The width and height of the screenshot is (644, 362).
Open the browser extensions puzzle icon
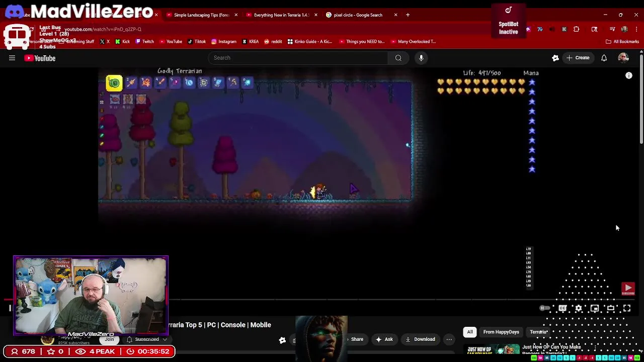pyautogui.click(x=576, y=29)
